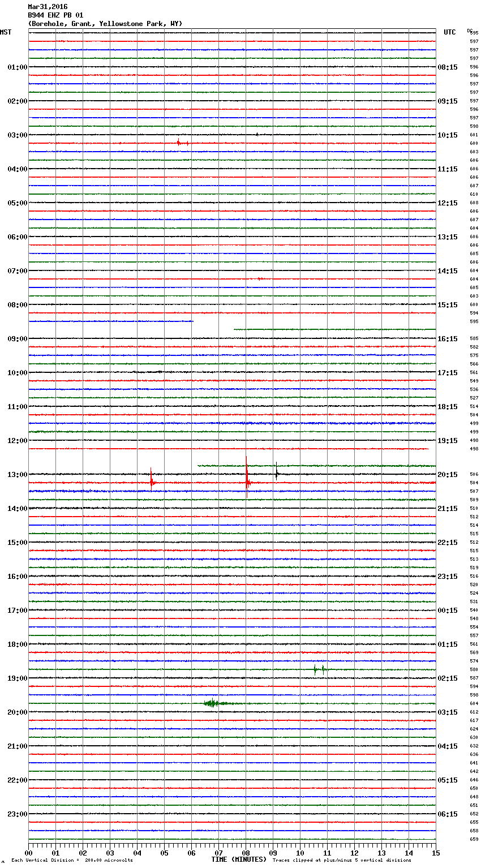Screen dimensions: 481x868
Task: Click the bottom axis minute label '15'
Action: [436, 853]
